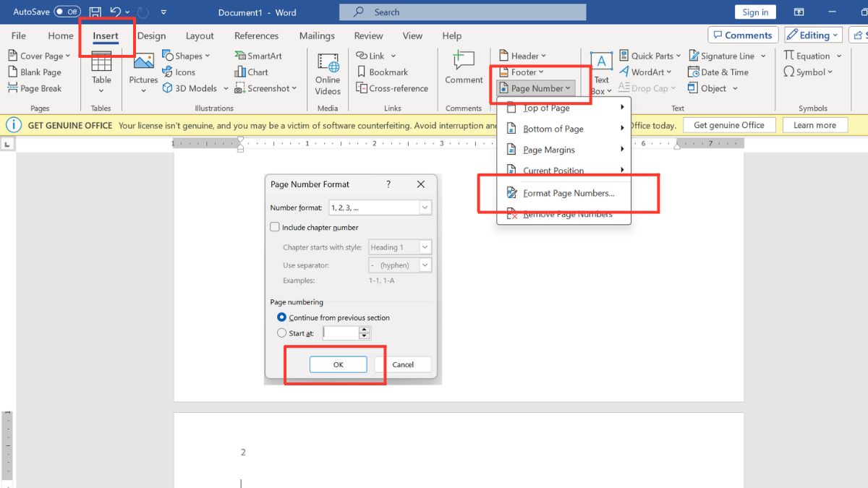This screenshot has height=488, width=868.
Task: Select Format Page Numbers menu item
Action: tap(564, 193)
